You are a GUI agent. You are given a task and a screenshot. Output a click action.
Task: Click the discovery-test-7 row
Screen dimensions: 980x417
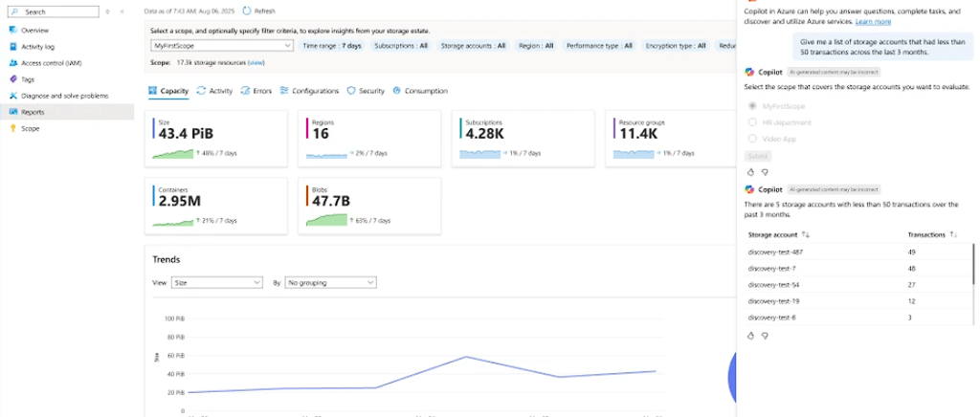click(x=857, y=269)
